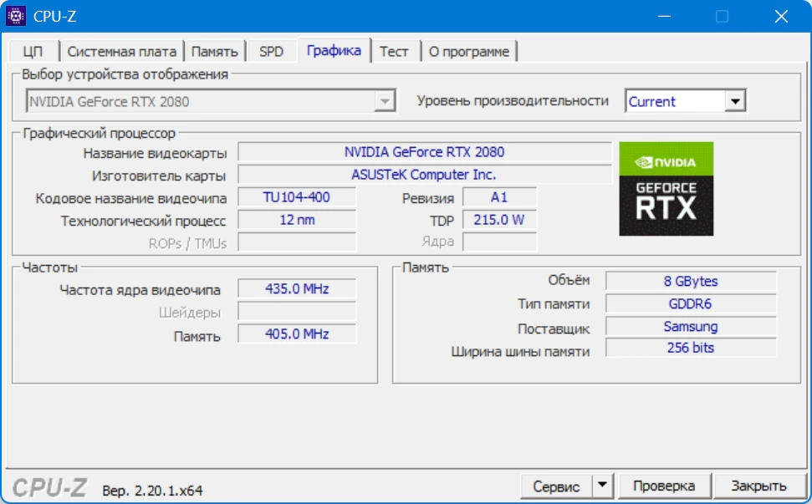The width and height of the screenshot is (812, 504).
Task: Click the revision value A1
Action: (x=499, y=197)
